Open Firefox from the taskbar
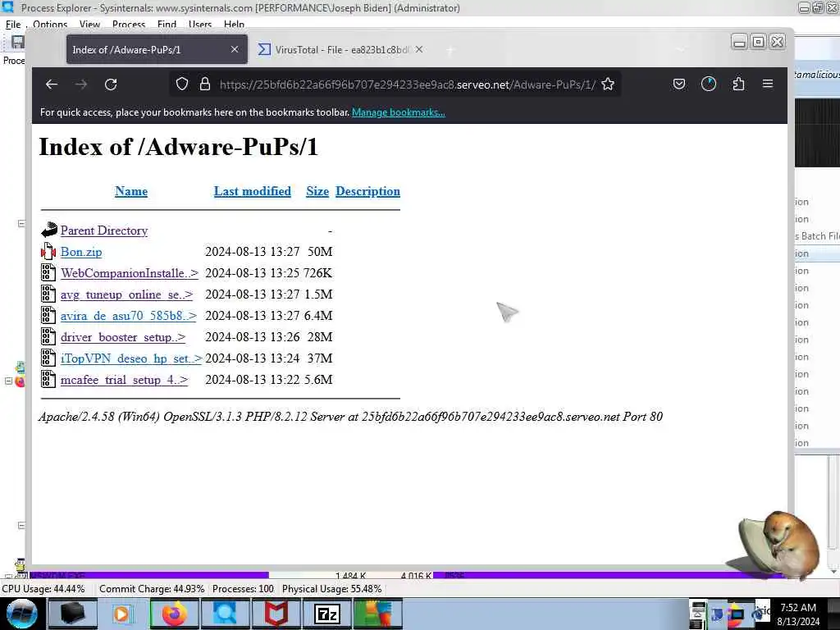 [175, 614]
